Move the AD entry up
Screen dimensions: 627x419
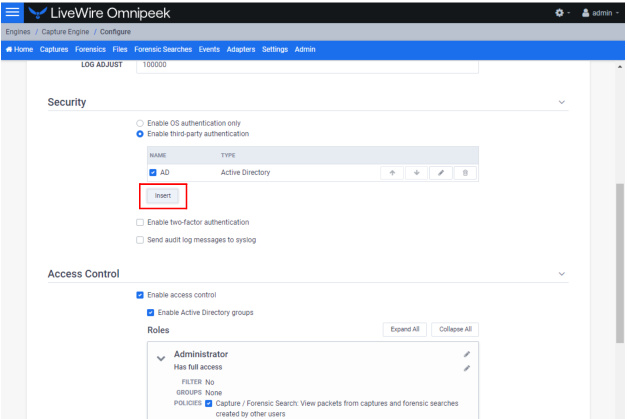tap(392, 173)
